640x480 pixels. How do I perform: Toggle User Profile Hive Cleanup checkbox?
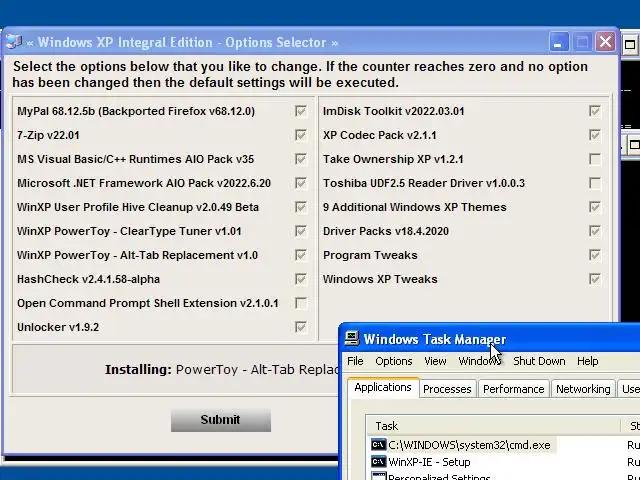pos(301,207)
